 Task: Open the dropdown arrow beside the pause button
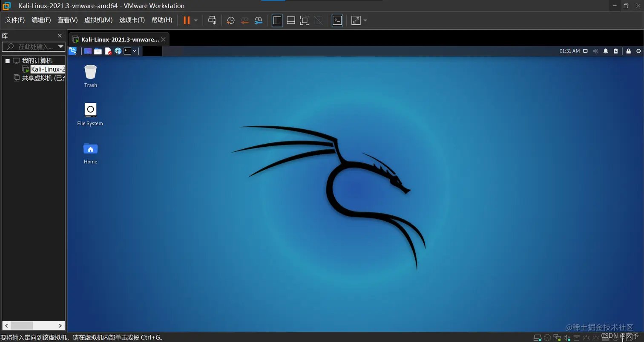pyautogui.click(x=196, y=20)
